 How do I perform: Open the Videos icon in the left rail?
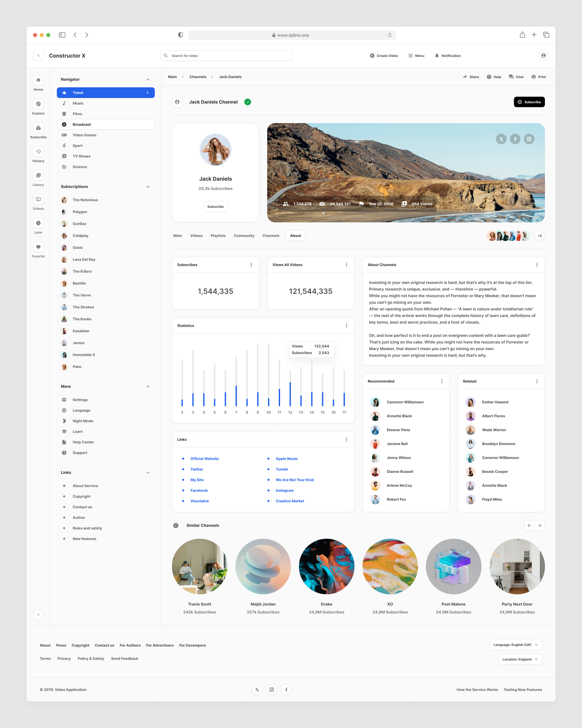click(x=38, y=199)
